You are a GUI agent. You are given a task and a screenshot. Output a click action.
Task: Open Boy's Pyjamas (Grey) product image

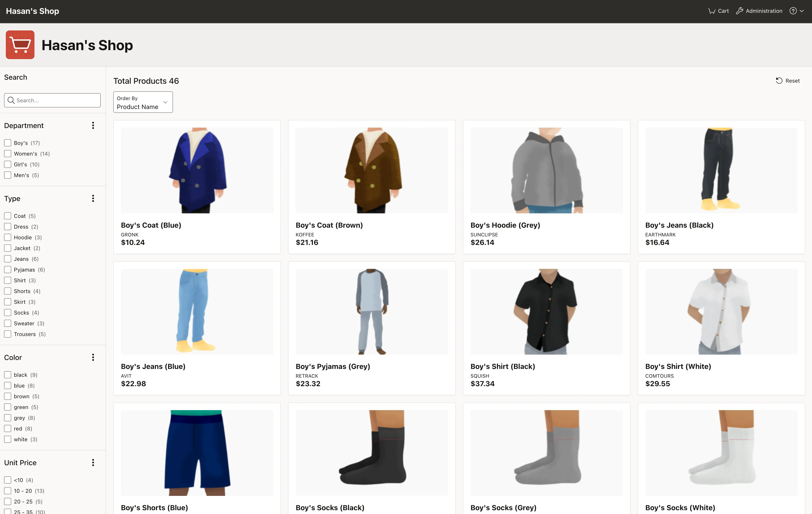pyautogui.click(x=372, y=312)
